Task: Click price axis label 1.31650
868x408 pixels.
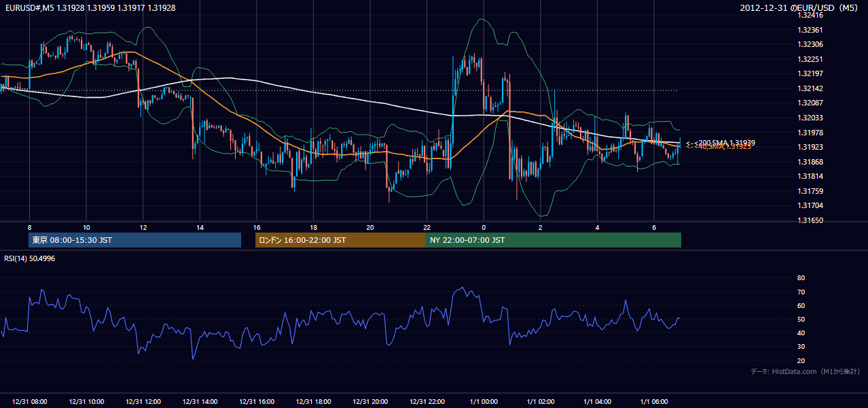Action: (810, 220)
